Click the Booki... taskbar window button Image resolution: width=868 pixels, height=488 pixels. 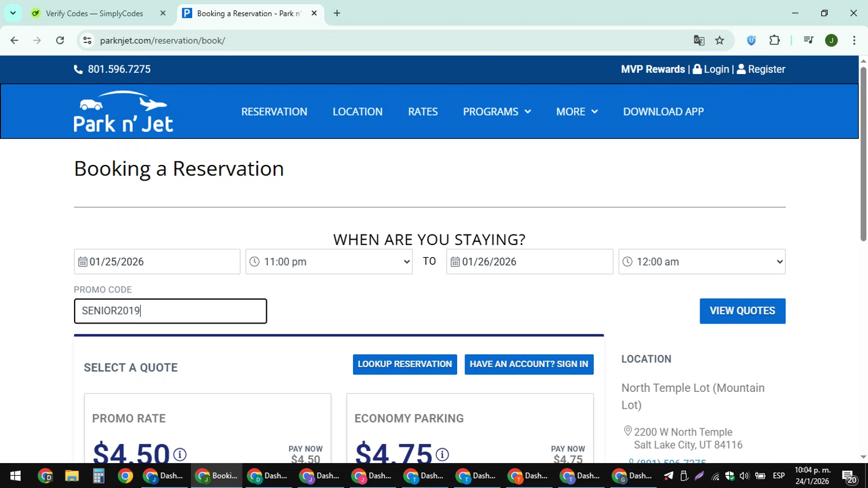pos(217,476)
